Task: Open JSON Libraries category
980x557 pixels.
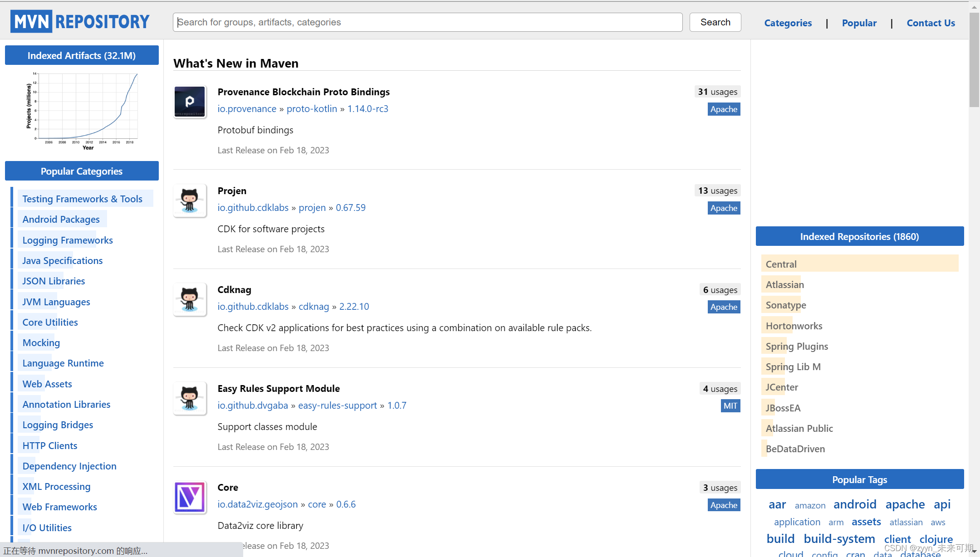Action: pos(54,281)
